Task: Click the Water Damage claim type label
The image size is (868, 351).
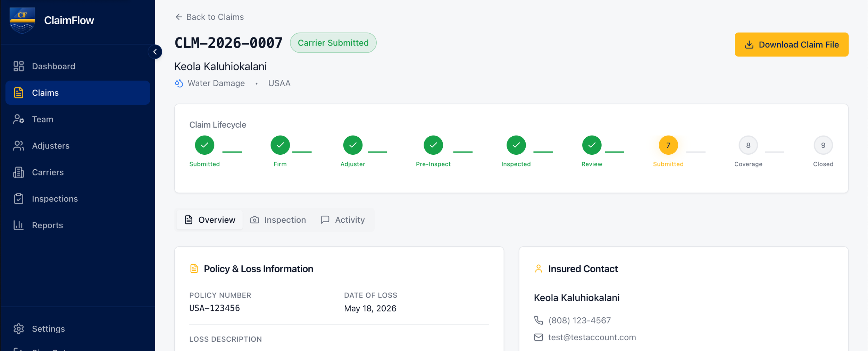Action: pos(216,83)
